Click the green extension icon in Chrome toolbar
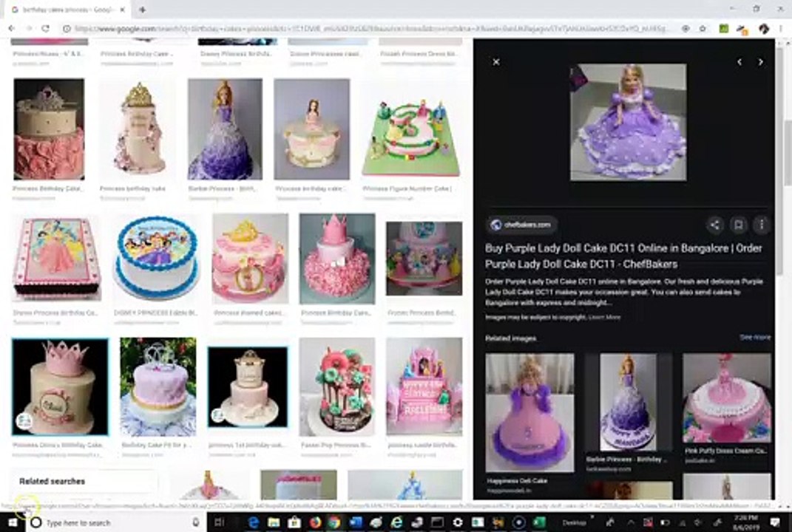Screen dimensions: 792x532 click(x=724, y=29)
